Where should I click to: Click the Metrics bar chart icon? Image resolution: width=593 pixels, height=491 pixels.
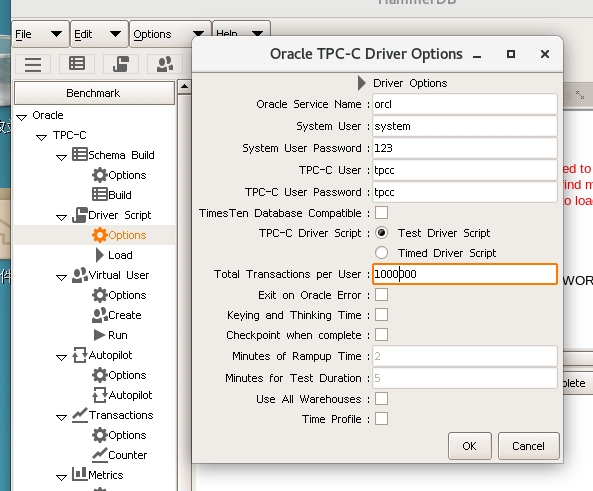79,474
